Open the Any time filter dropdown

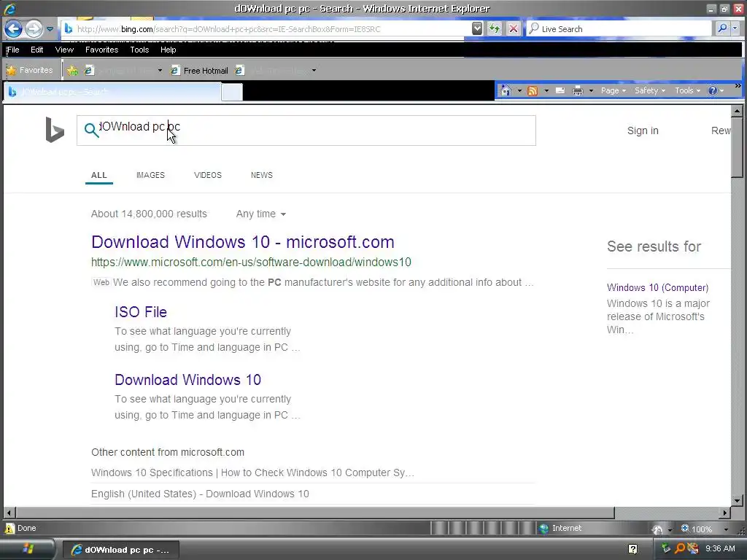[260, 214]
